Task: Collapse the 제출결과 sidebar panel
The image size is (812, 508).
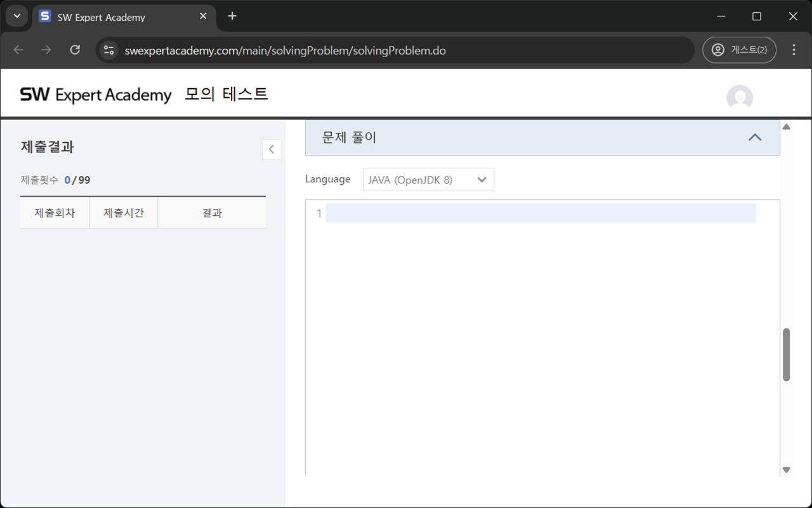Action: pyautogui.click(x=272, y=149)
